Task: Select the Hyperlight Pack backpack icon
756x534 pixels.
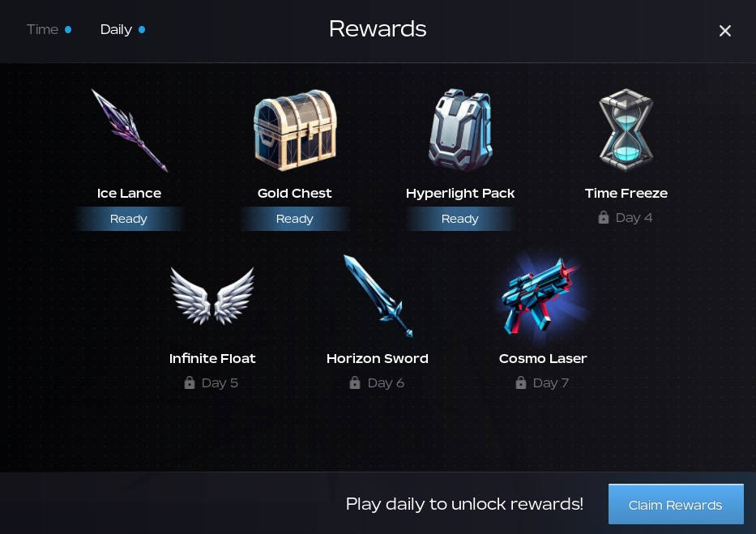Action: point(460,130)
